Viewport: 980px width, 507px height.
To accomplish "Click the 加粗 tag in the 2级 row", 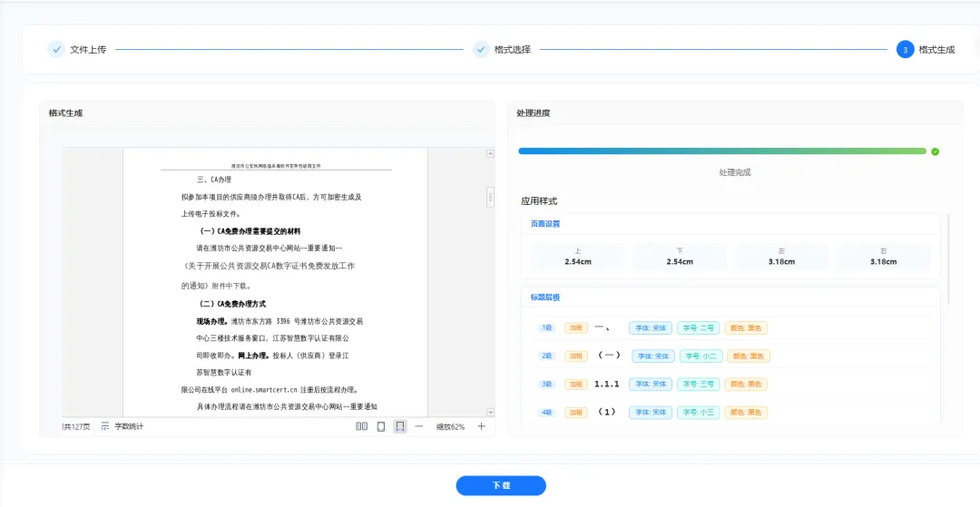I will [x=575, y=356].
